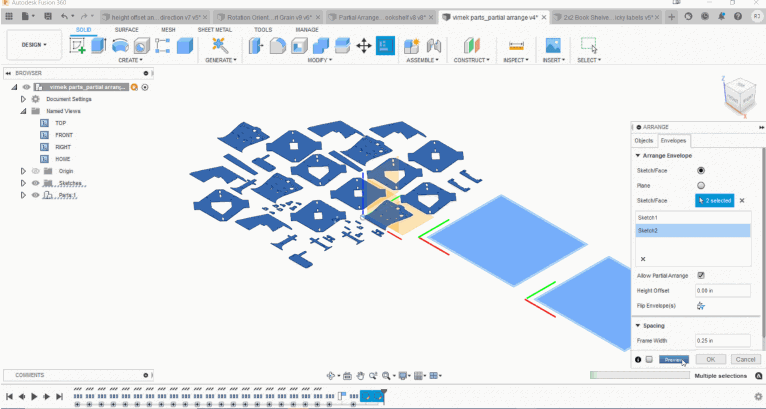Click the Flip Envelope(s) icon
The height and width of the screenshot is (409, 766).
[701, 306]
